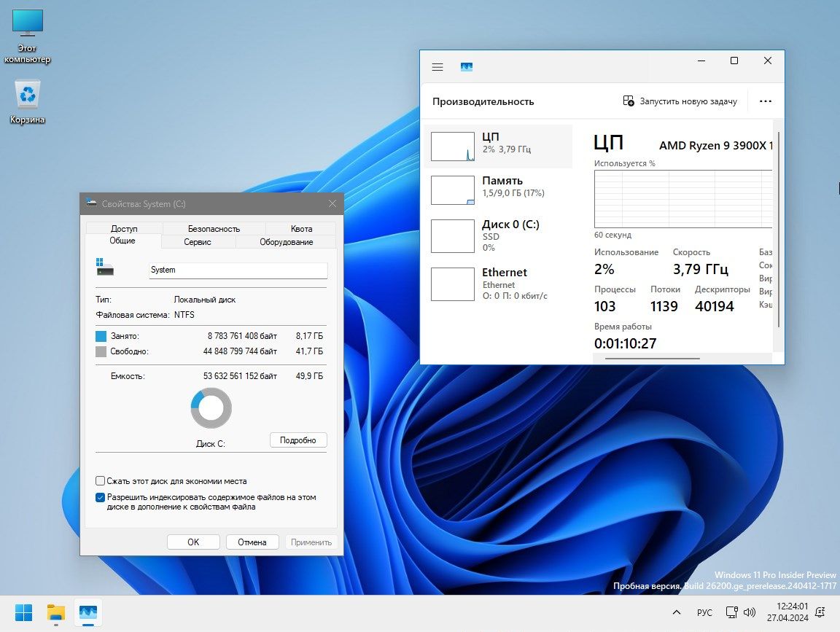840x632 pixels.
Task: Open the three-dots more options menu
Action: point(765,101)
